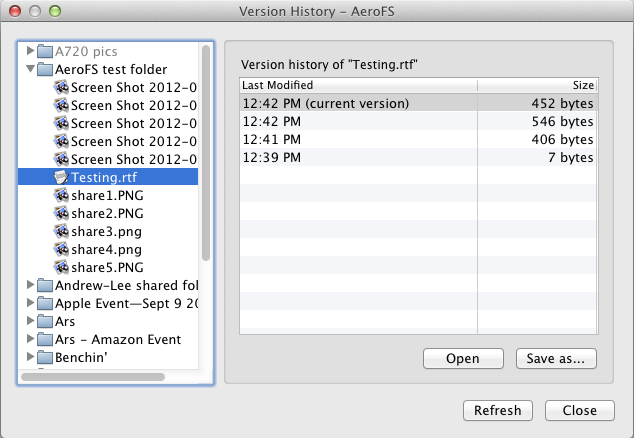
Task: Expand the Ars - Amazon Event folder
Action: 30,339
